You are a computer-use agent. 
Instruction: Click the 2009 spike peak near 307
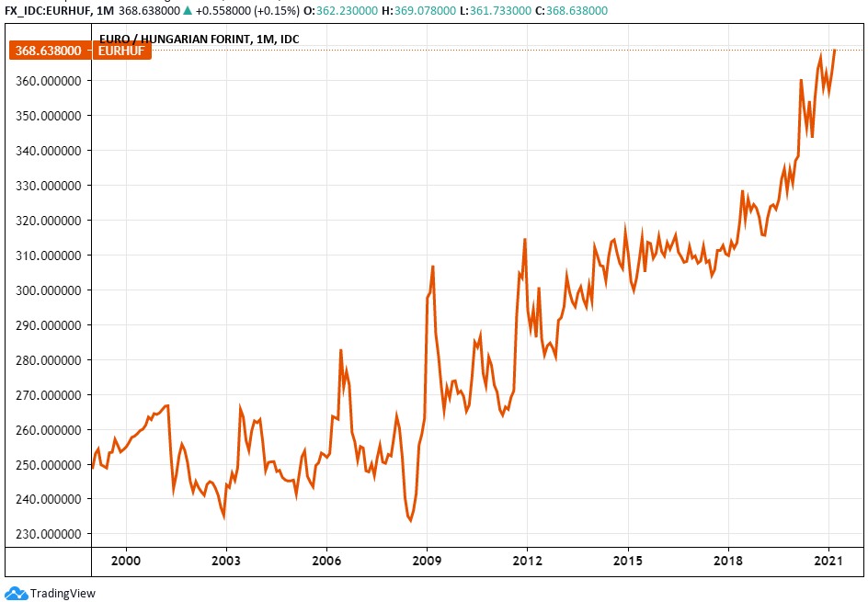(433, 267)
